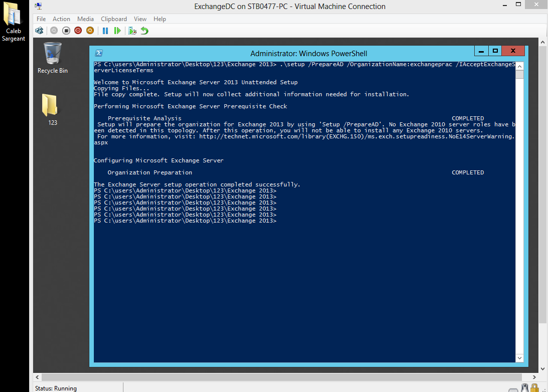Image resolution: width=548 pixels, height=392 pixels.
Task: Pause the virtual machine
Action: 105,31
